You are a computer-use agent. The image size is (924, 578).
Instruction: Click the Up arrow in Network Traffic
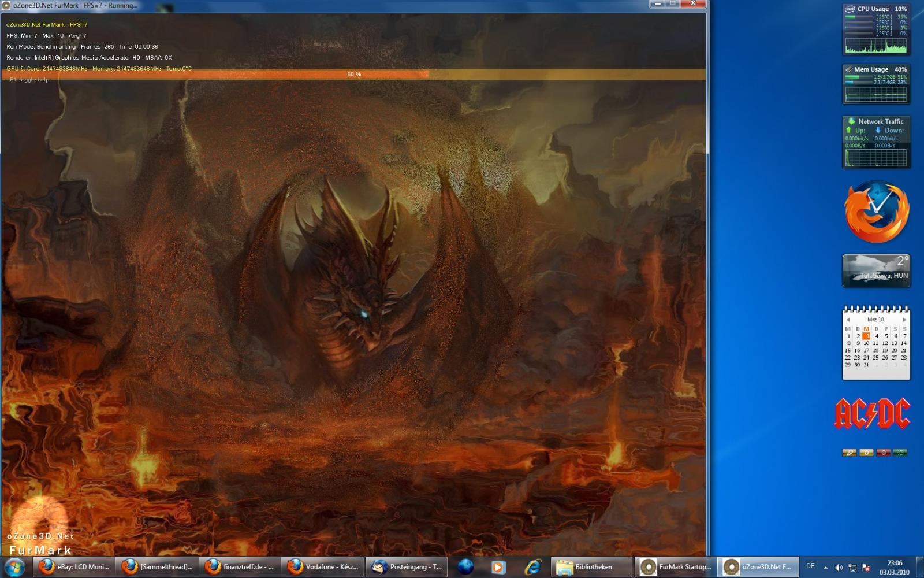point(848,130)
